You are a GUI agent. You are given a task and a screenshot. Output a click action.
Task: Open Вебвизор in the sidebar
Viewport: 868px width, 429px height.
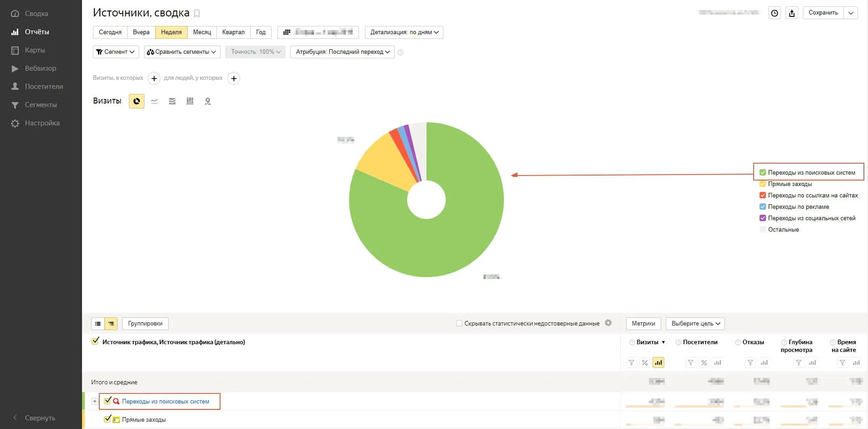click(x=34, y=68)
